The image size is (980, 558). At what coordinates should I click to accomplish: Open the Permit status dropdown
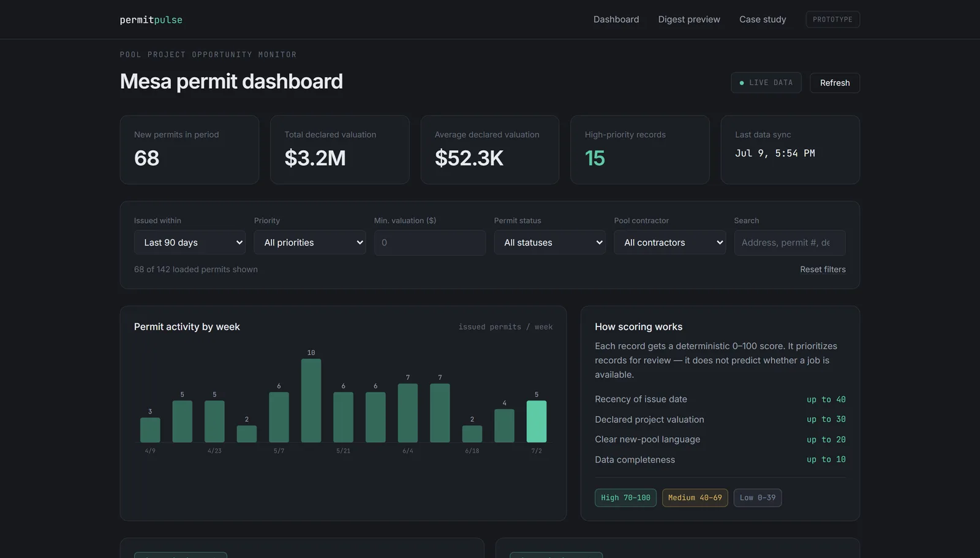point(550,243)
